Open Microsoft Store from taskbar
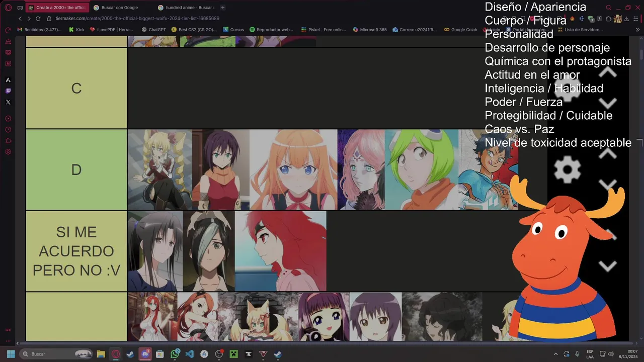 160,354
